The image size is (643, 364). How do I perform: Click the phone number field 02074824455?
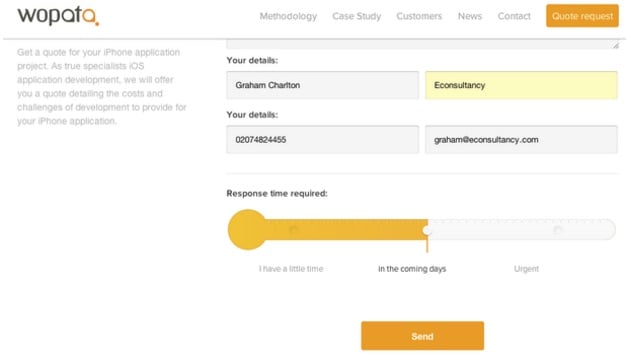pyautogui.click(x=322, y=139)
